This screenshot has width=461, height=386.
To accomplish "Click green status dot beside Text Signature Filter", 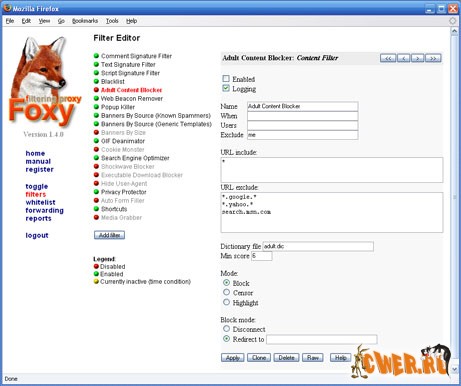I will click(x=96, y=64).
